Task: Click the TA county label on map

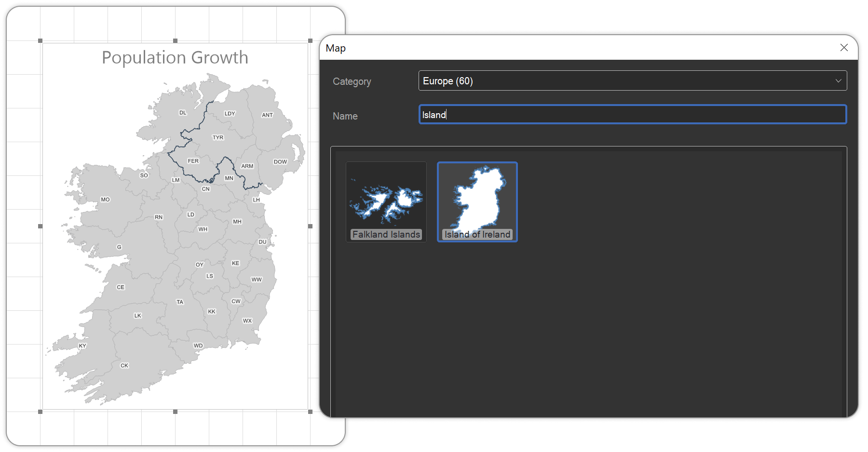Action: point(180,302)
